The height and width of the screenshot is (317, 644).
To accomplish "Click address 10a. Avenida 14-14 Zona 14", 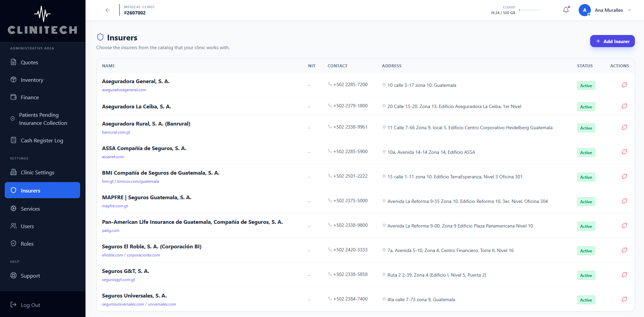I will click(431, 152).
